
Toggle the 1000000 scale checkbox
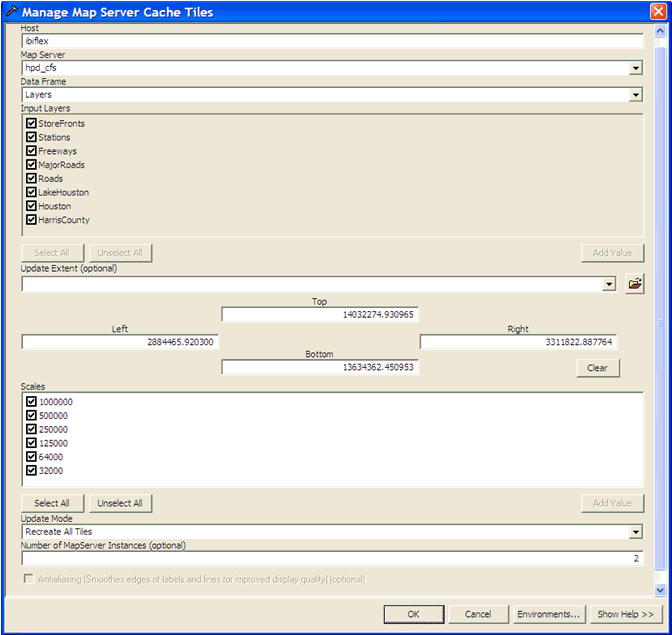31,402
